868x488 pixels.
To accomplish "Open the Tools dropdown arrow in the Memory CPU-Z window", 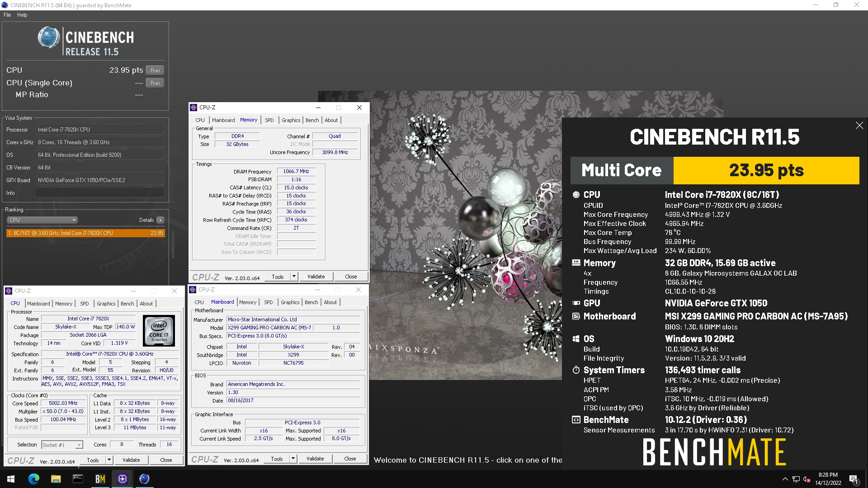I will pos(294,277).
